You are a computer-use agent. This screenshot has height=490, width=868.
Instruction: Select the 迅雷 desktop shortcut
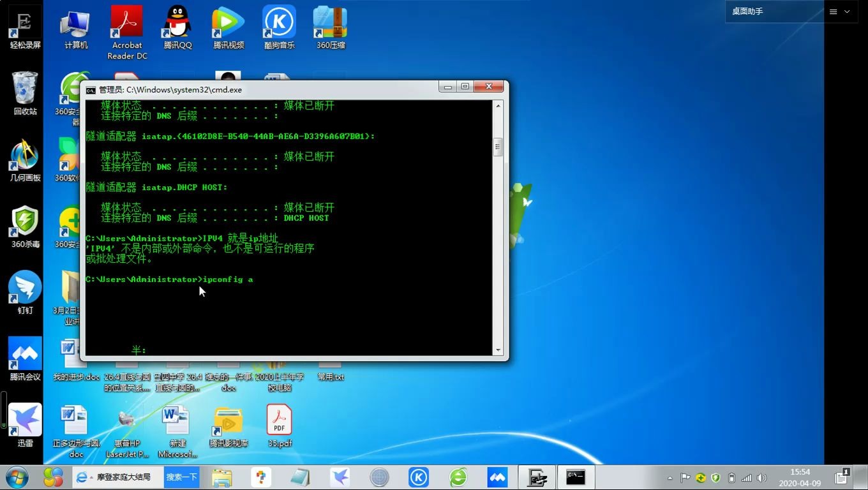pos(25,426)
